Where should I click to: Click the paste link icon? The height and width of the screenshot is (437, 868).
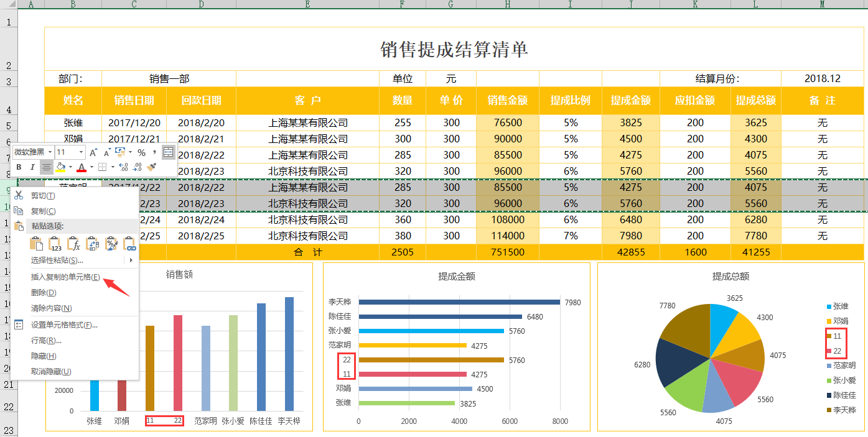(130, 243)
